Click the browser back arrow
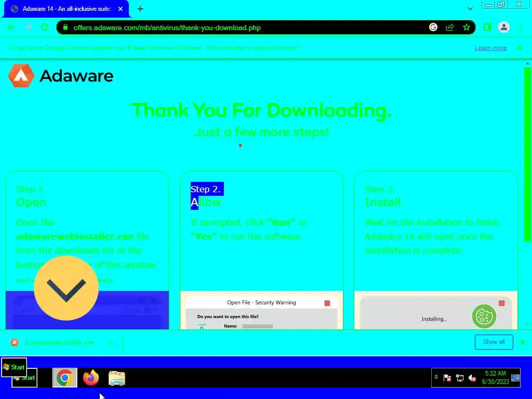532x399 pixels. [11, 27]
